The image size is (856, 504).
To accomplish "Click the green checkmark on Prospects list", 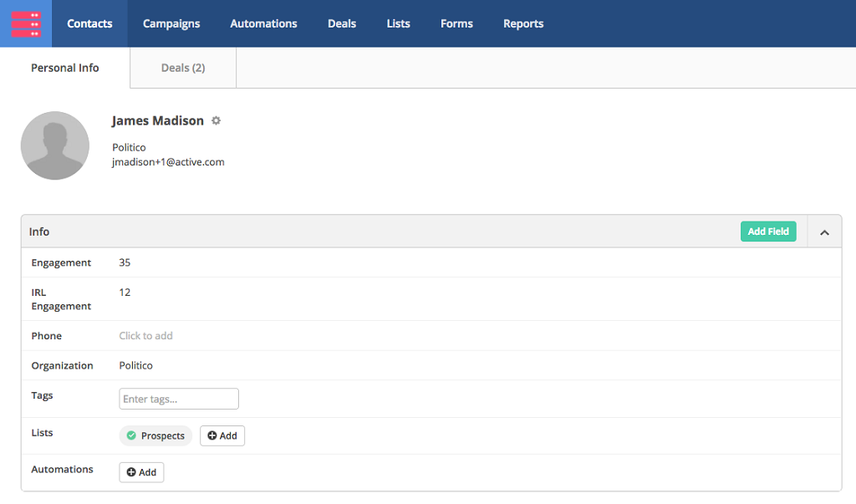I will 131,435.
